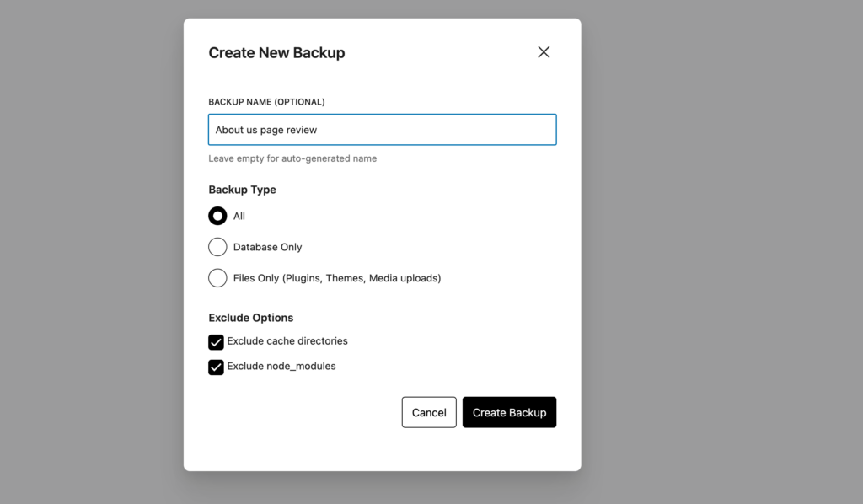Image resolution: width=863 pixels, height=504 pixels.
Task: Choose the Database Only radio button
Action: point(217,247)
